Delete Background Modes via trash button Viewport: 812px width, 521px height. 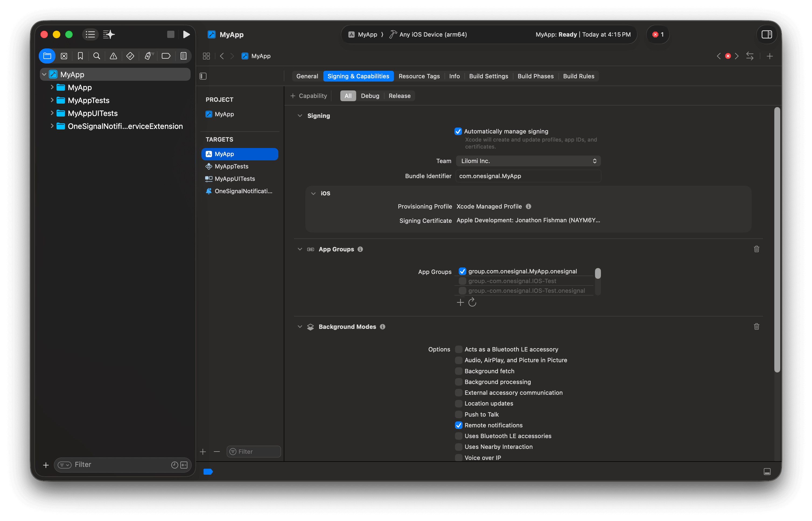pyautogui.click(x=757, y=326)
